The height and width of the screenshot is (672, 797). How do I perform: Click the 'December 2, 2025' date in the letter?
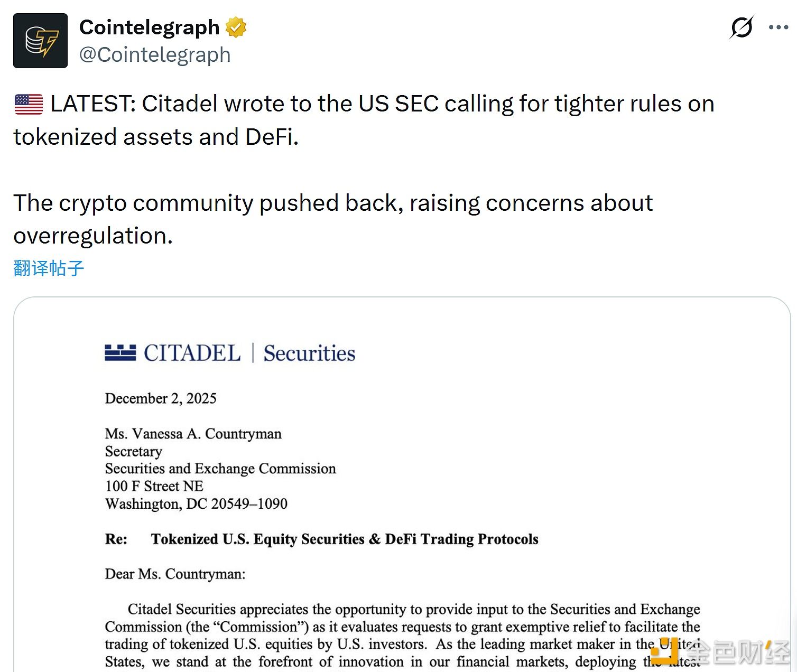coord(160,398)
